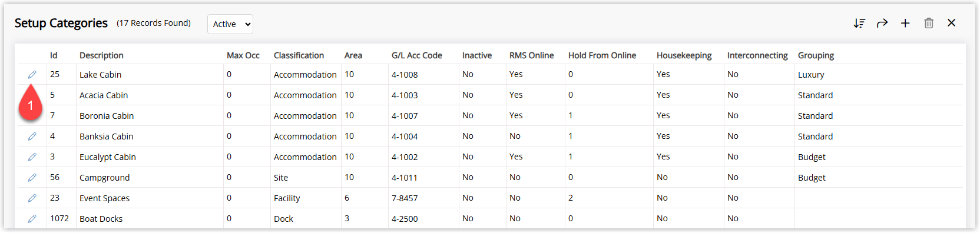980x233 pixels.
Task: Click G/L code 4-1002
Action: [405, 157]
